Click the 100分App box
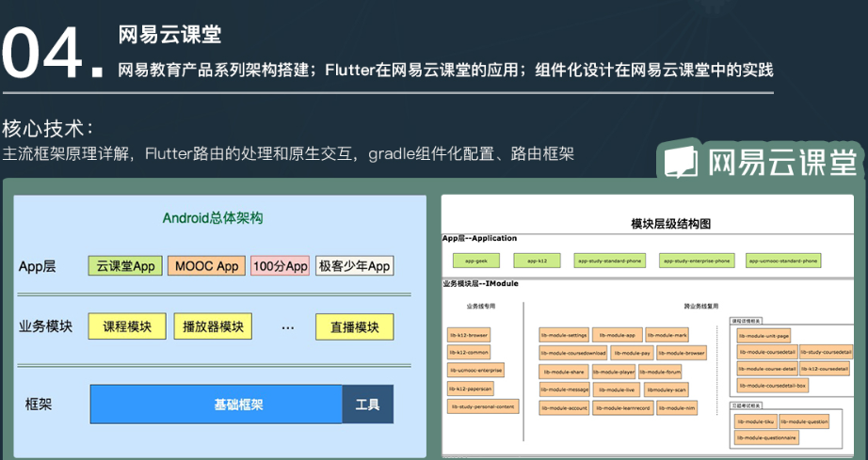Screen dimensions: 868x460 point(281,266)
